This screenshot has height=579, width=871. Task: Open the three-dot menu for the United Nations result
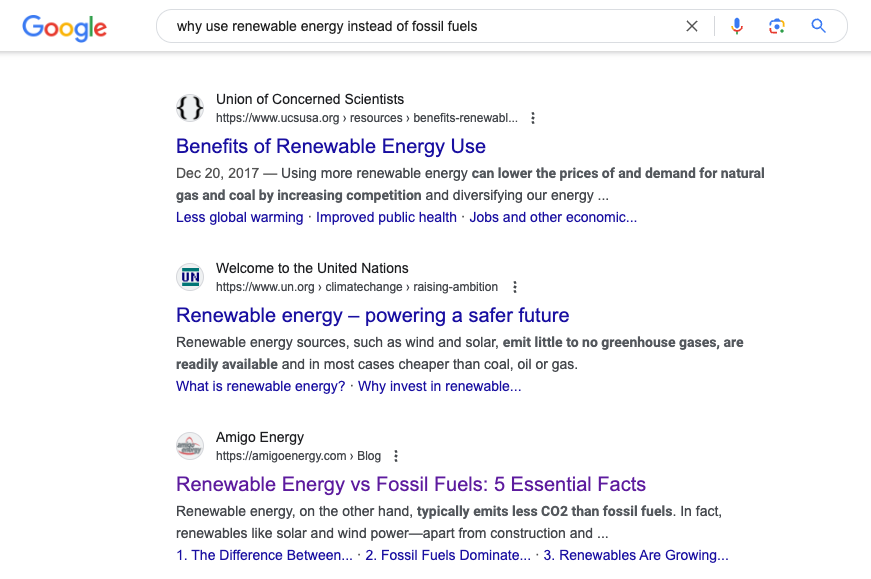point(515,287)
